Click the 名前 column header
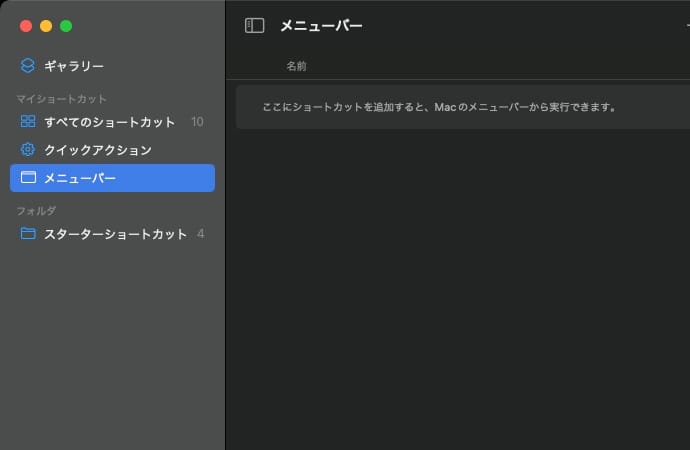Screen dimensions: 690x450 pyautogui.click(x=296, y=66)
